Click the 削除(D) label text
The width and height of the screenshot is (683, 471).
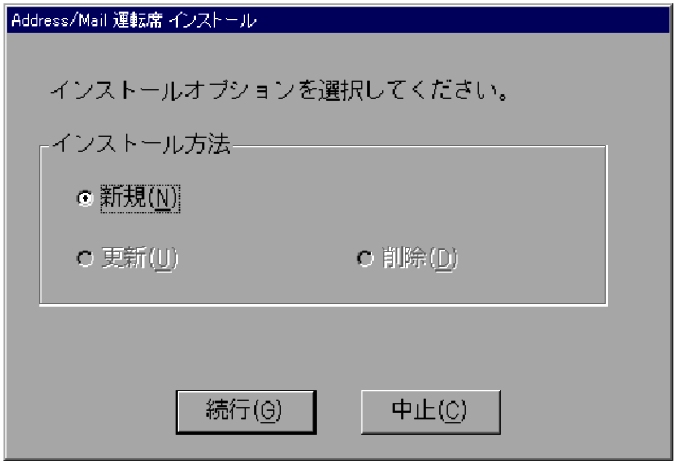(x=420, y=258)
